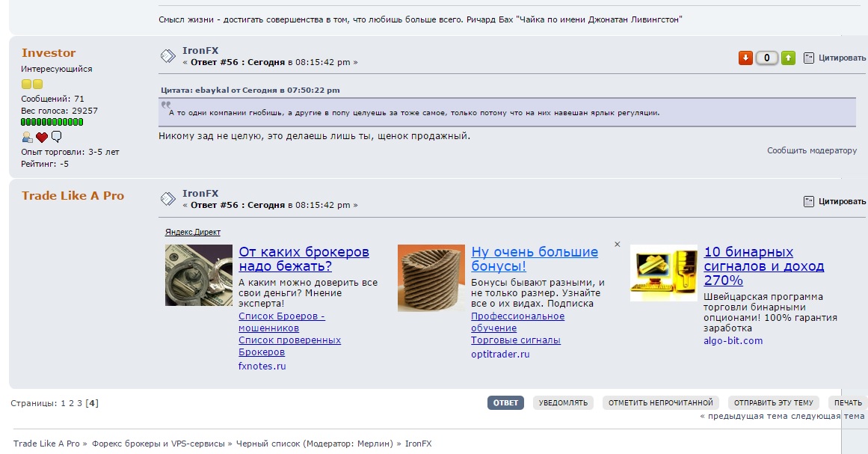The width and height of the screenshot is (868, 454).
Task: Report Investor's post via Сообщить модератору
Action: 811,150
